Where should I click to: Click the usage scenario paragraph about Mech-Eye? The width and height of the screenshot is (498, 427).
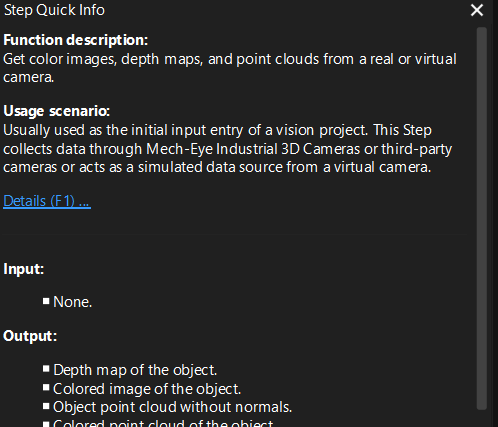[227, 149]
